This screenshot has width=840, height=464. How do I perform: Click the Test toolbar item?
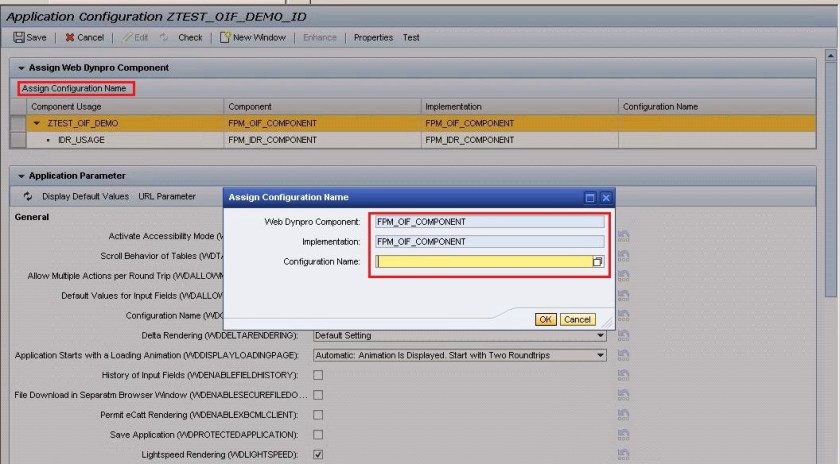coord(411,38)
